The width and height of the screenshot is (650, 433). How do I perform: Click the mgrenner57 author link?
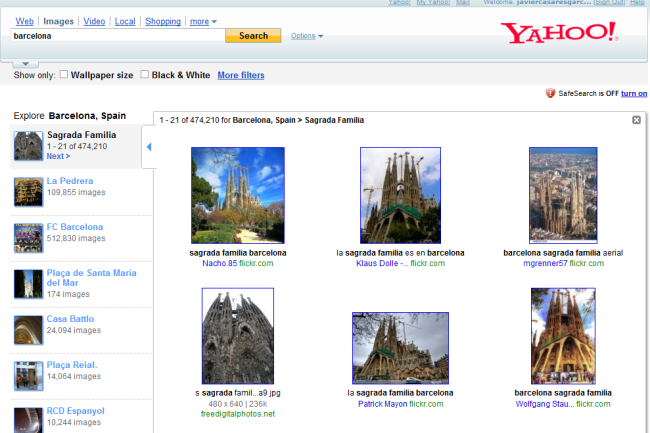(x=545, y=263)
